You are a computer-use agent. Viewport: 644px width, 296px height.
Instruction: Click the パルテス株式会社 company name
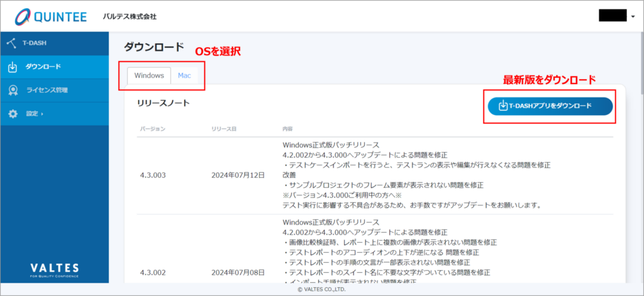tap(130, 16)
